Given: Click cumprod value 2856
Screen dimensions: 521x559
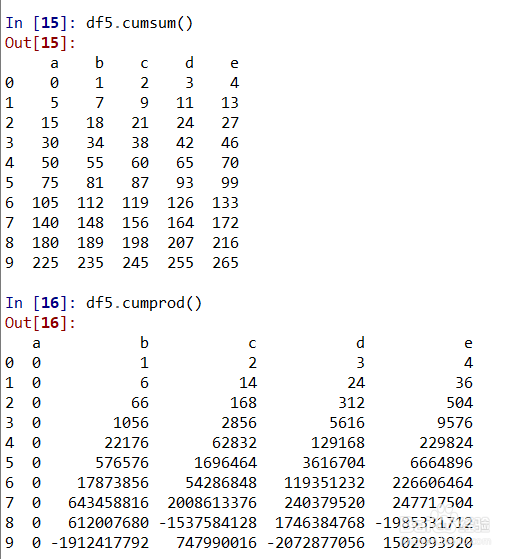Looking at the screenshot, I should (239, 423).
